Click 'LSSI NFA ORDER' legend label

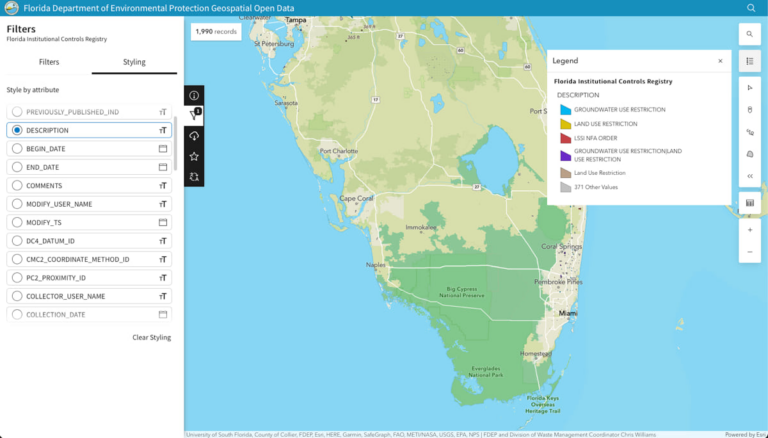(596, 138)
